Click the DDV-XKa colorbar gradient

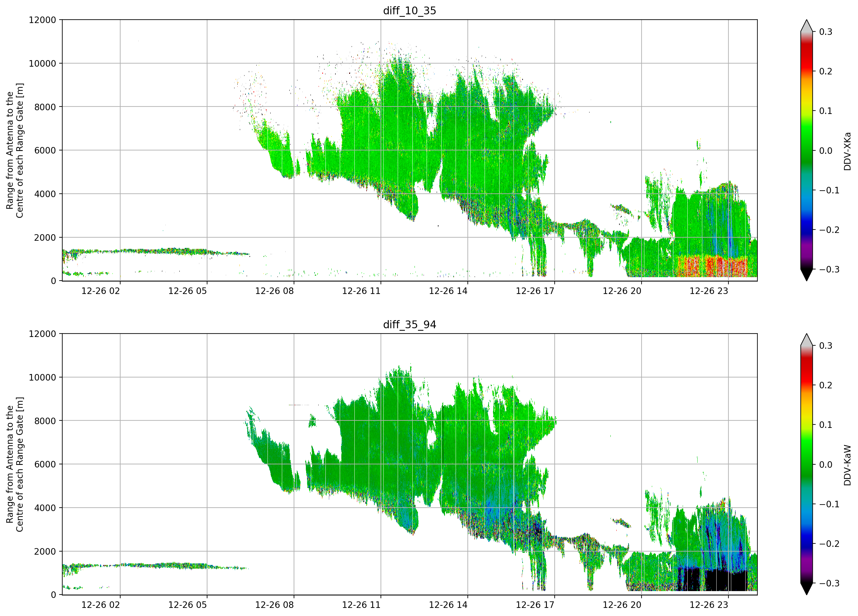point(807,151)
